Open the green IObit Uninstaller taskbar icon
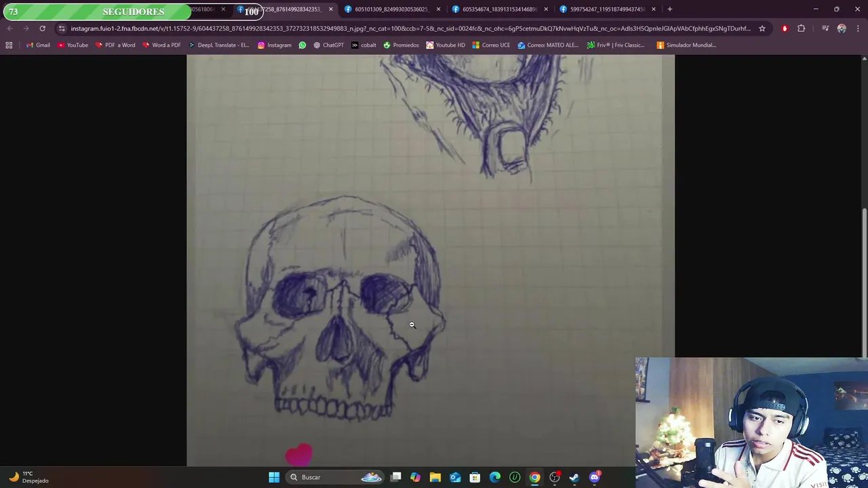 (515, 477)
